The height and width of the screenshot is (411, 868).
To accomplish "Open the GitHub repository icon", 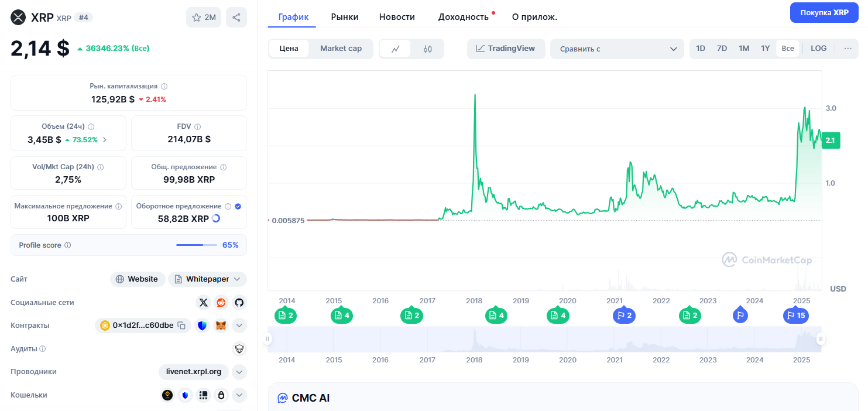I will click(x=239, y=303).
